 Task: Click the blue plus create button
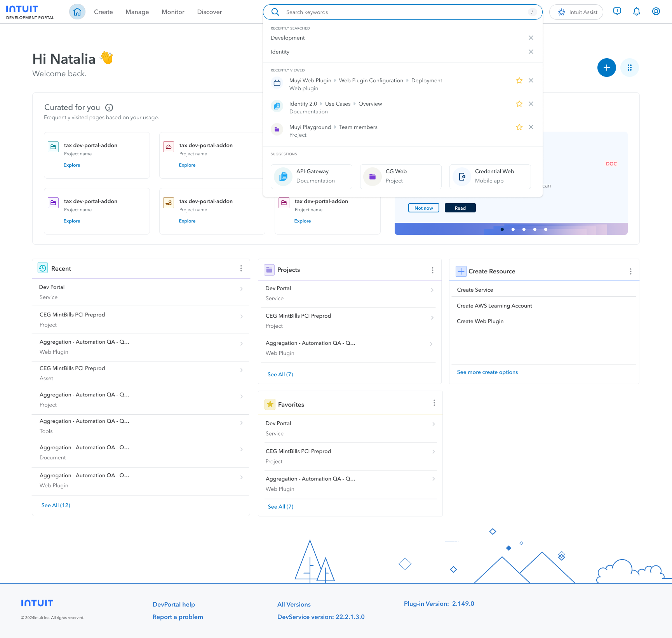click(606, 68)
